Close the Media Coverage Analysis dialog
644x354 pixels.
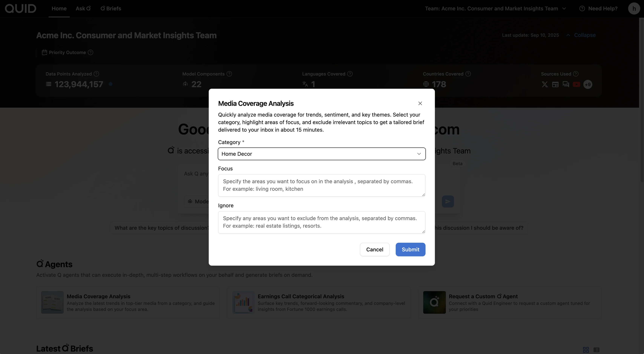coord(420,103)
